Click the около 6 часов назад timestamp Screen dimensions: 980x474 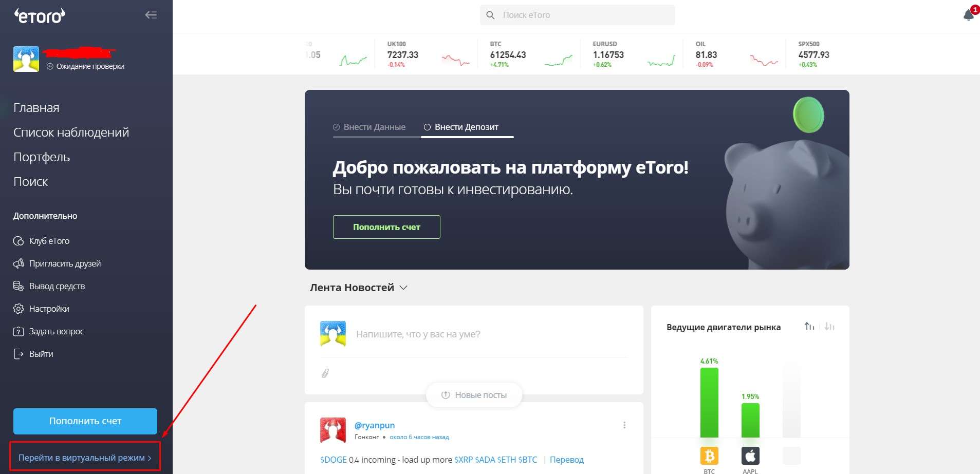419,437
